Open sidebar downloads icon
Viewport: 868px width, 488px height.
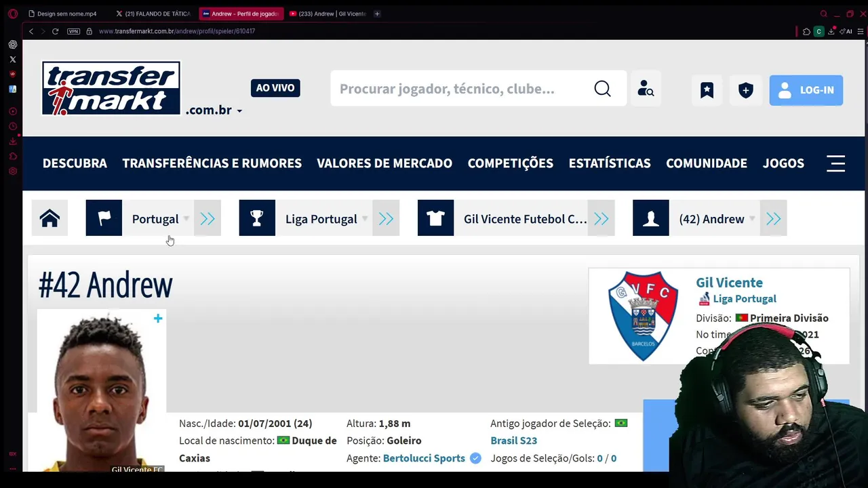(x=12, y=141)
